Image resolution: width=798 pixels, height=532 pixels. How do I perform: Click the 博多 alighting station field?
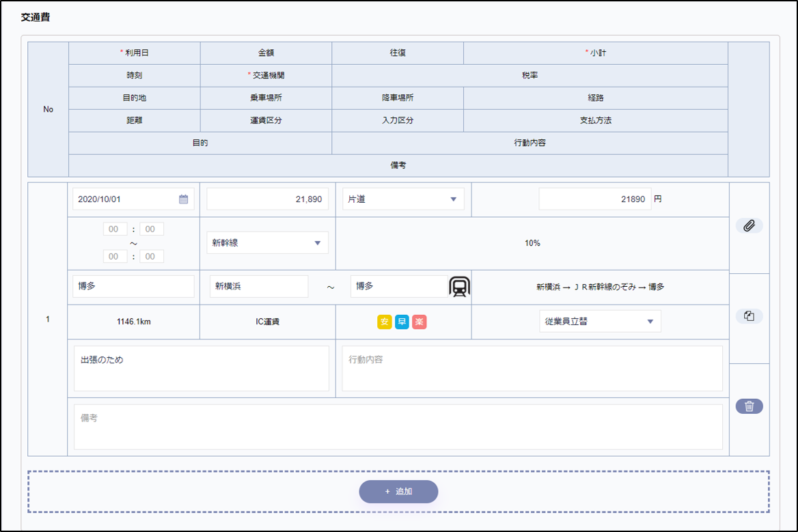(x=398, y=287)
